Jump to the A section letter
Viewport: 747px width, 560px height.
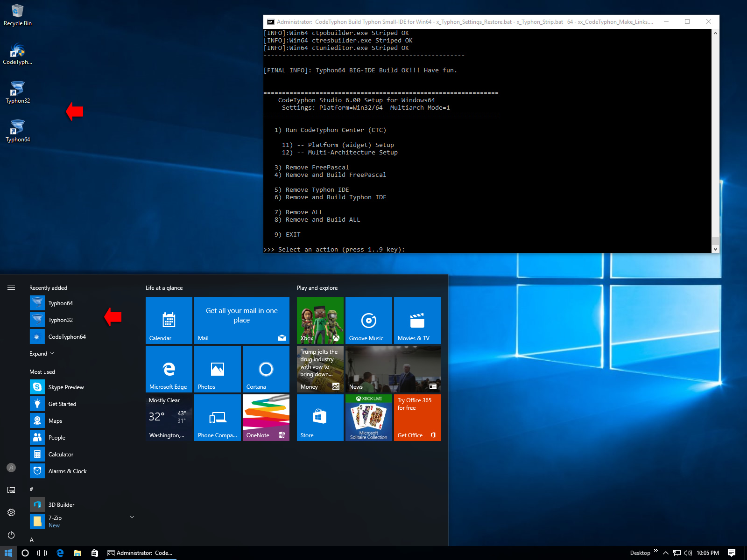[31, 540]
